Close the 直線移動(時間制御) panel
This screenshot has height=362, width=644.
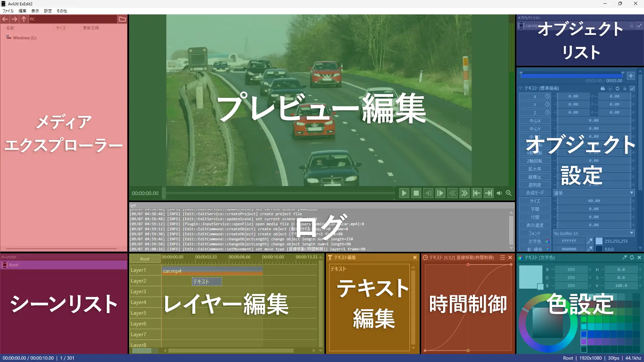510,257
